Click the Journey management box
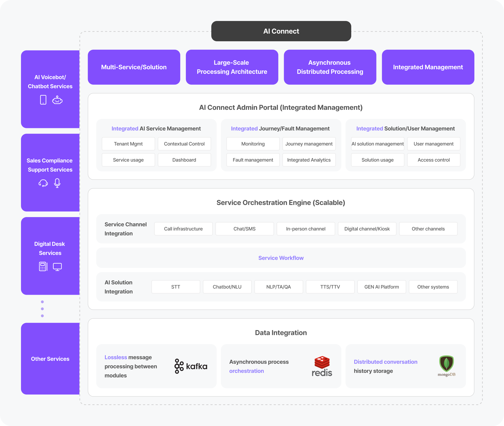Image resolution: width=504 pixels, height=426 pixels. point(309,144)
